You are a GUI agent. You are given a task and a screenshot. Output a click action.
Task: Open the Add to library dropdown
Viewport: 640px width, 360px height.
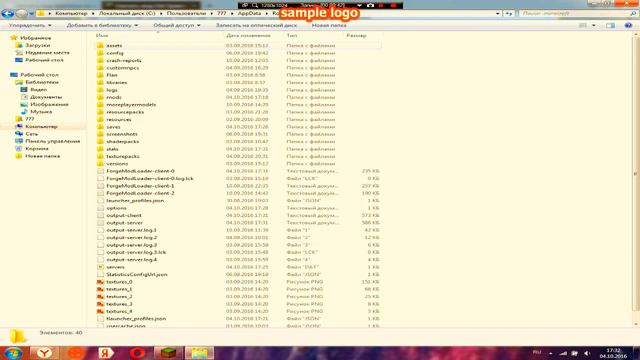click(102, 25)
